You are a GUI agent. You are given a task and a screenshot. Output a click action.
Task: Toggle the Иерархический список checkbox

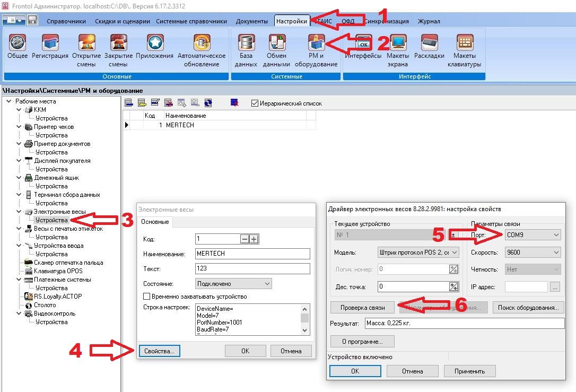pyautogui.click(x=255, y=103)
